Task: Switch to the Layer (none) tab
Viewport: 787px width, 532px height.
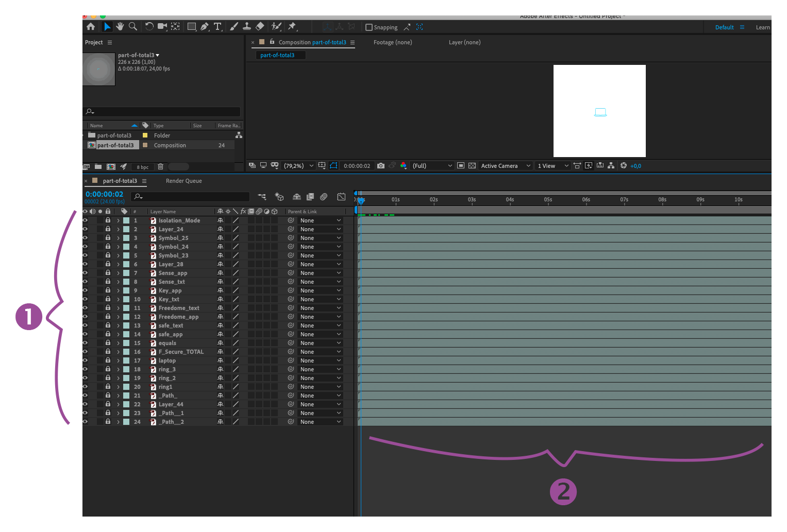Action: [x=464, y=42]
